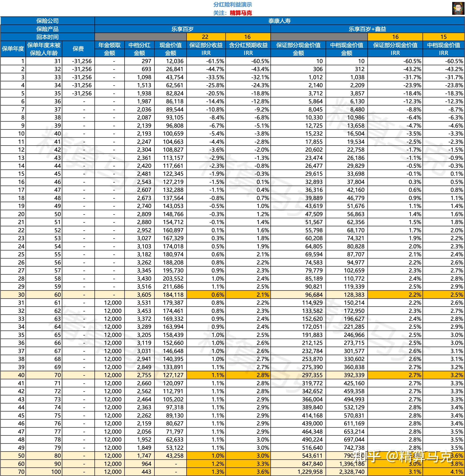465x476 pixels.
Task: Select the 保险公司 header cell
Action: (47, 21)
